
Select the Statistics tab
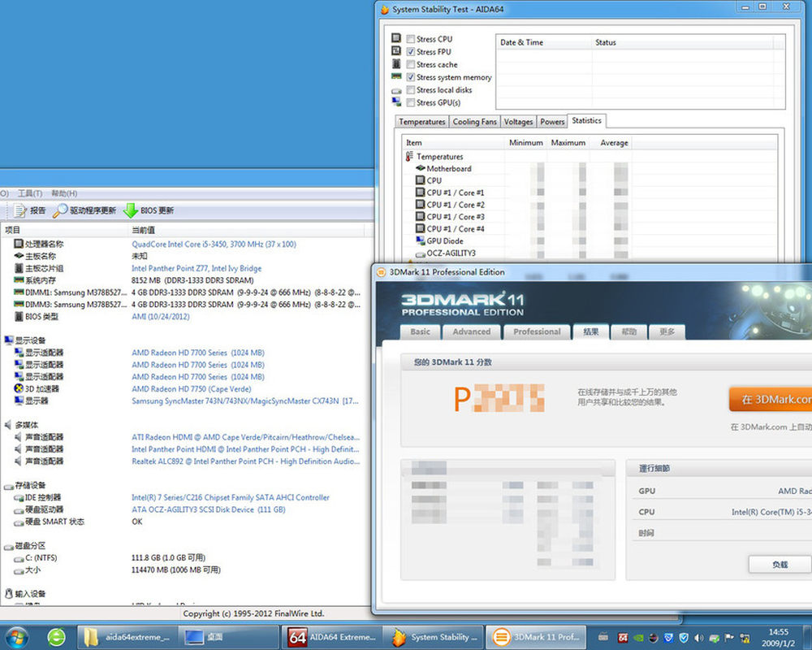click(x=587, y=120)
